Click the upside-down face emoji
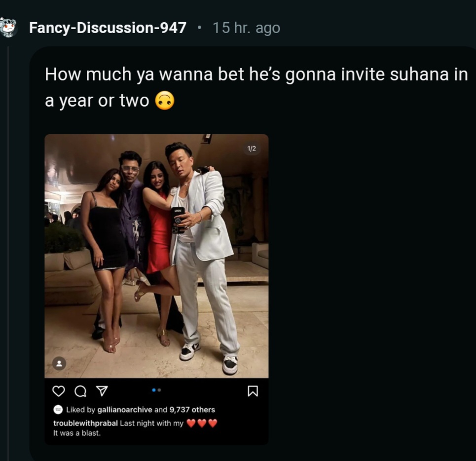This screenshot has height=461, width=476. point(164,101)
